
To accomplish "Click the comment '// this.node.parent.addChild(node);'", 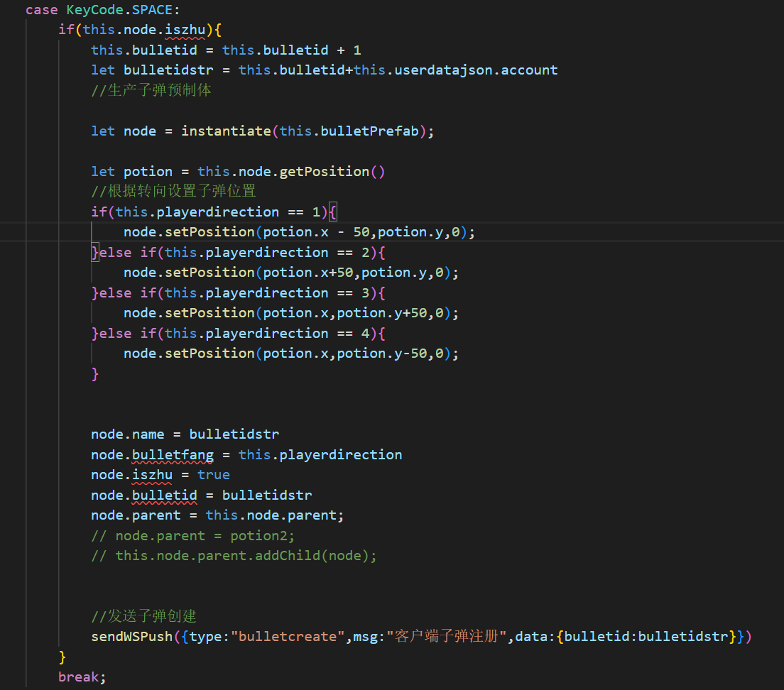I will 234,556.
